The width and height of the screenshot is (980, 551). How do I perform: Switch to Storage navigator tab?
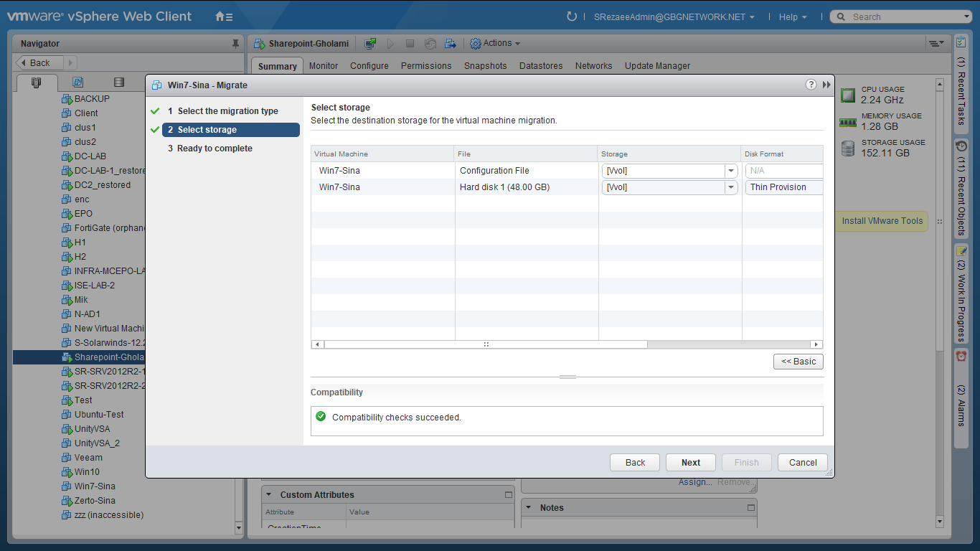[119, 83]
